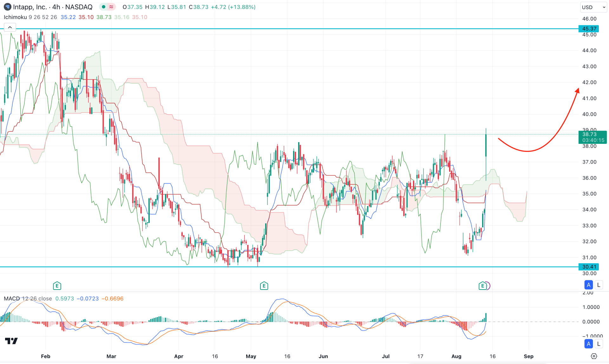Click the February earnings E marker

coord(57,286)
